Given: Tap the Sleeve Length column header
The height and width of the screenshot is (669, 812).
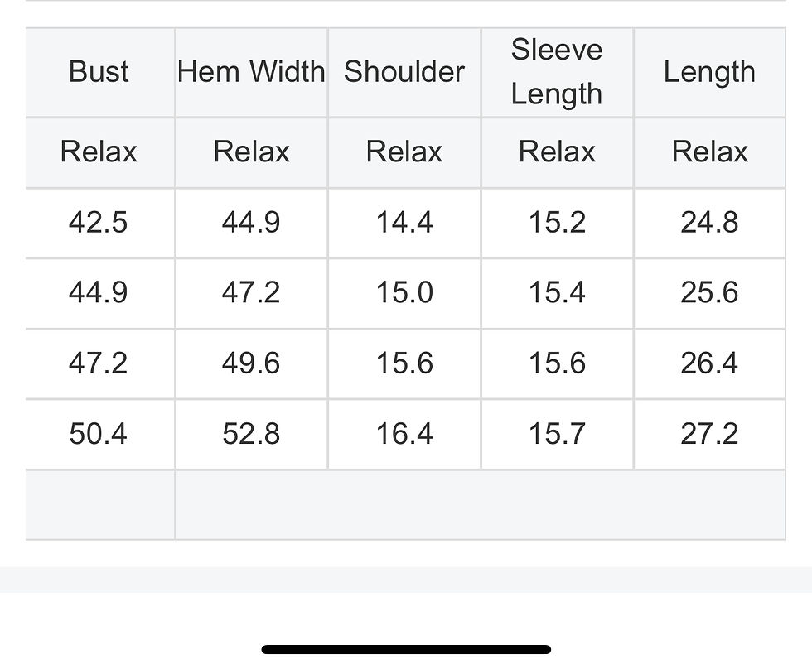Looking at the screenshot, I should tap(557, 72).
